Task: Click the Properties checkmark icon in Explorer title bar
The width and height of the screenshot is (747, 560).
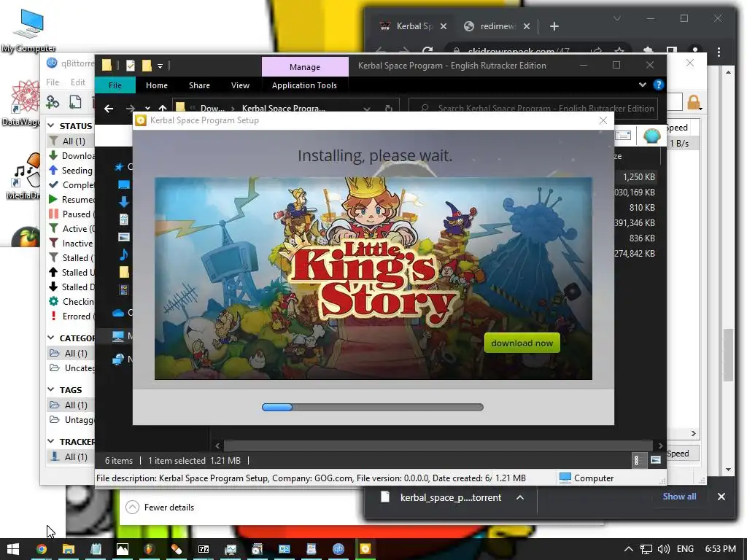Action: coord(131,66)
